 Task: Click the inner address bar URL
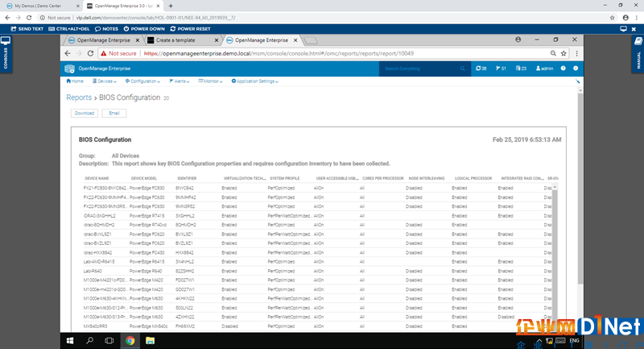[x=279, y=53]
